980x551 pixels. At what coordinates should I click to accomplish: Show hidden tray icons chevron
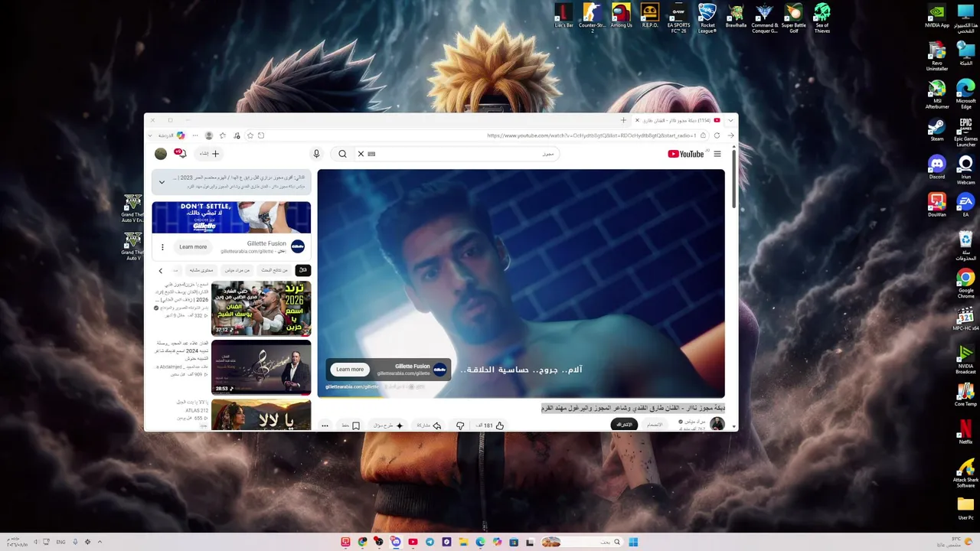pos(100,542)
